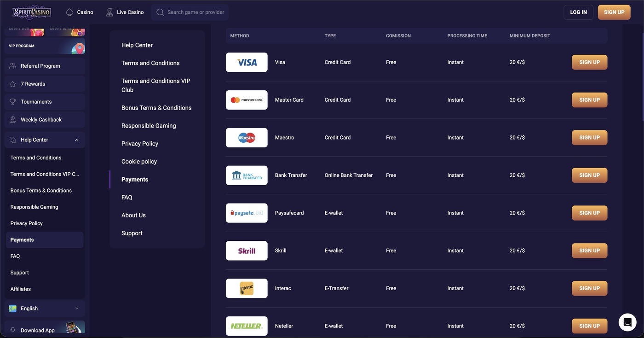Click SIGN UP in the Visa row

click(x=589, y=62)
